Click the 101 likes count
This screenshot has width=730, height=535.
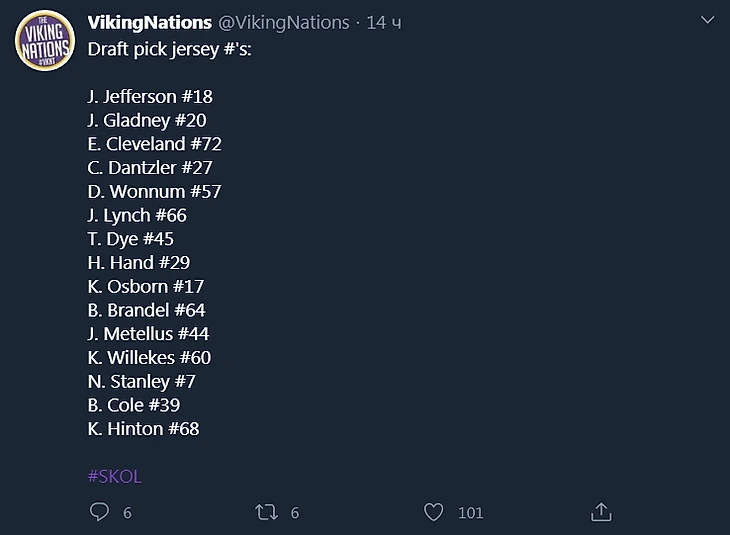pos(470,513)
